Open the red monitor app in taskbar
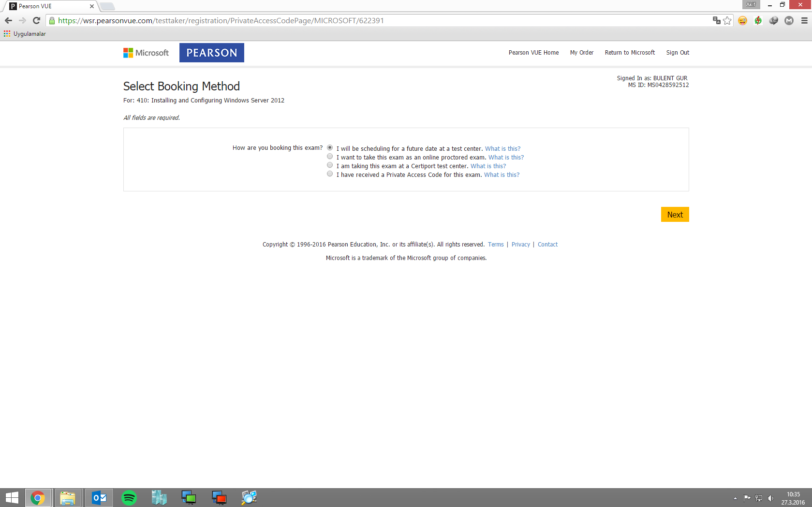Screen dimensions: 812x507 pyautogui.click(x=219, y=498)
